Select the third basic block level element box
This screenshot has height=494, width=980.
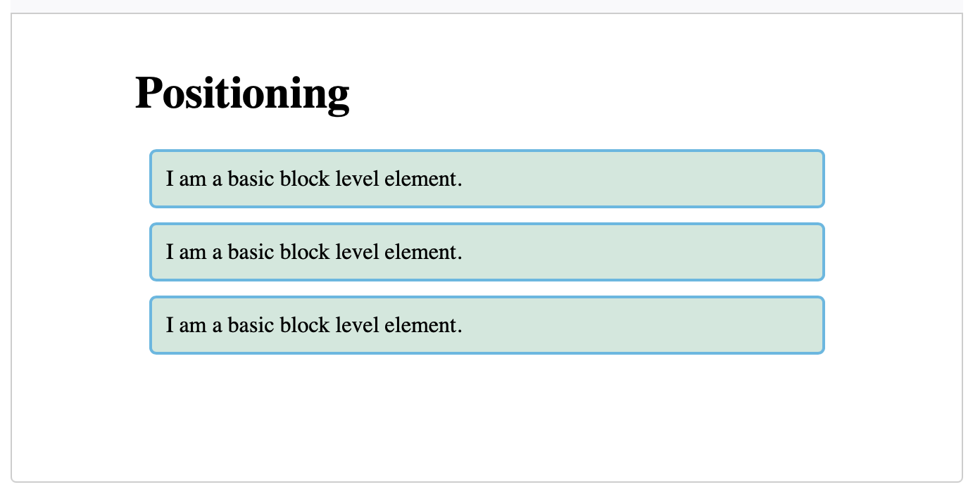tap(487, 325)
